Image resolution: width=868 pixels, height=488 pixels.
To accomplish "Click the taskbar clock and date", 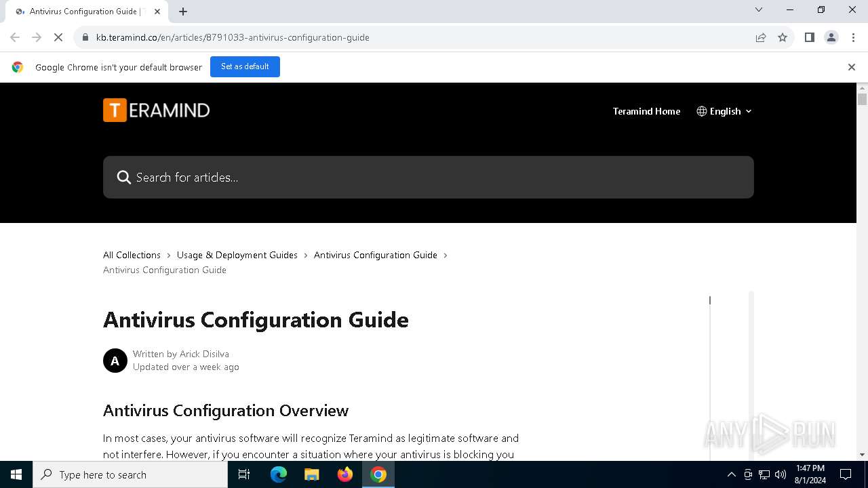I will click(x=810, y=474).
